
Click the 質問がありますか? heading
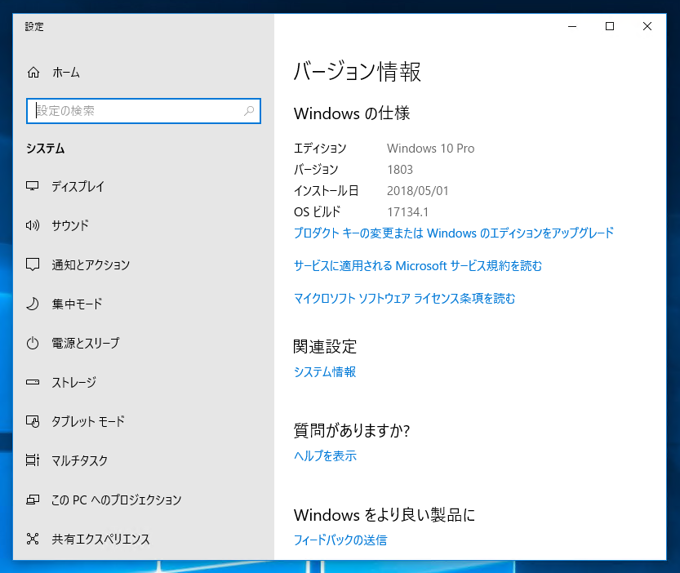(x=352, y=430)
